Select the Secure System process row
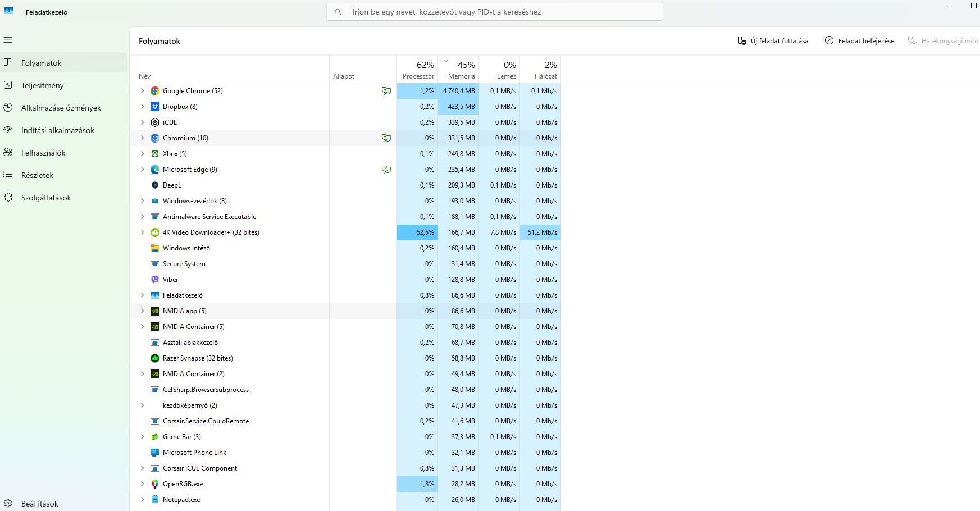 [x=345, y=264]
